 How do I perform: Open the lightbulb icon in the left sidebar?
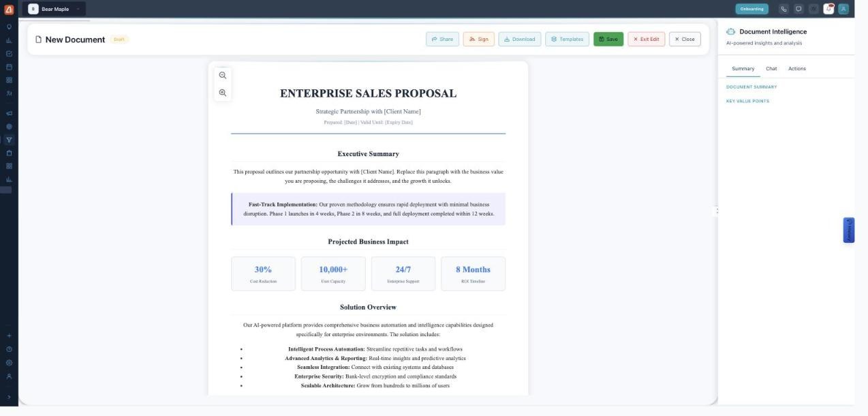point(9,27)
